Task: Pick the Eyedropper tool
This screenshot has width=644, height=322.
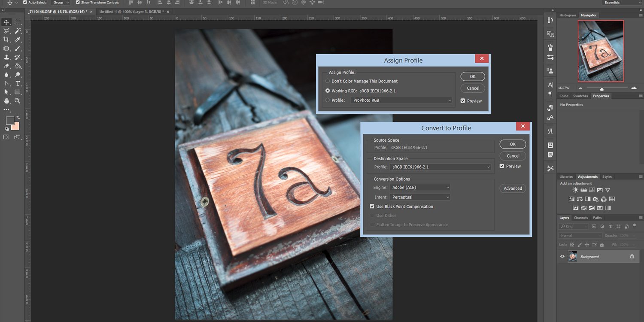Action: tap(18, 39)
